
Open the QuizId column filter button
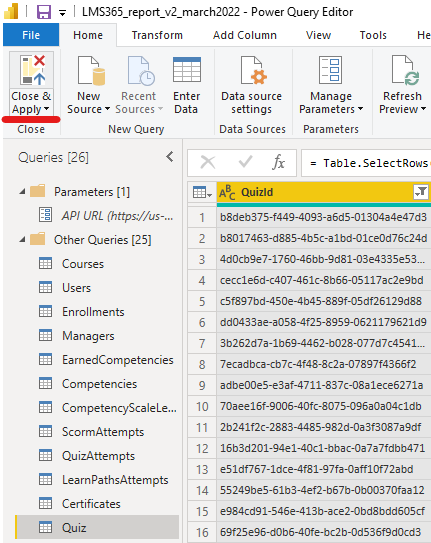(x=421, y=192)
